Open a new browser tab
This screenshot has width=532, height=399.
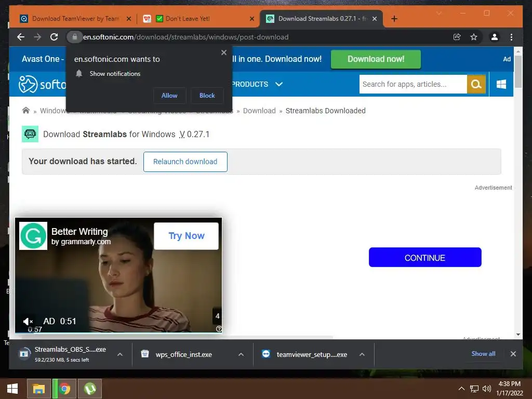(394, 19)
